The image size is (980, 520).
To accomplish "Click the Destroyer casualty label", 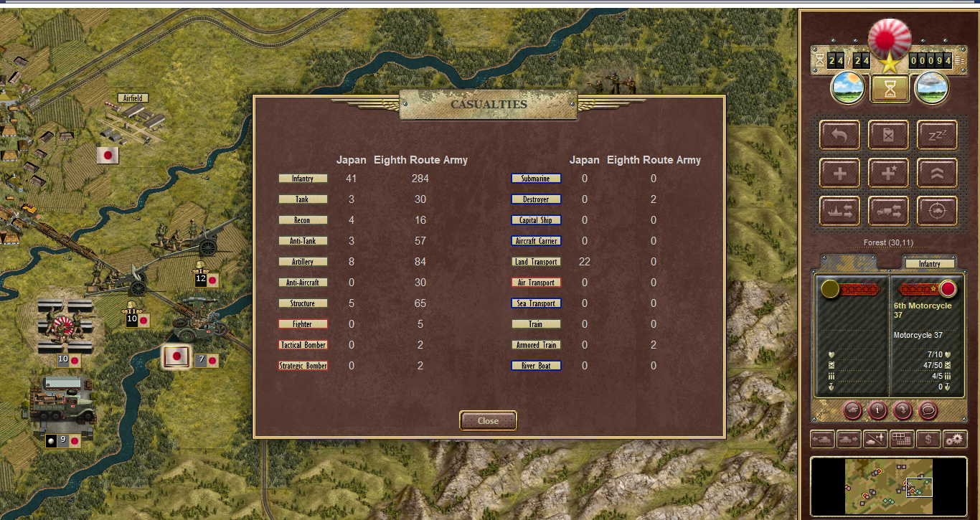I will [536, 199].
